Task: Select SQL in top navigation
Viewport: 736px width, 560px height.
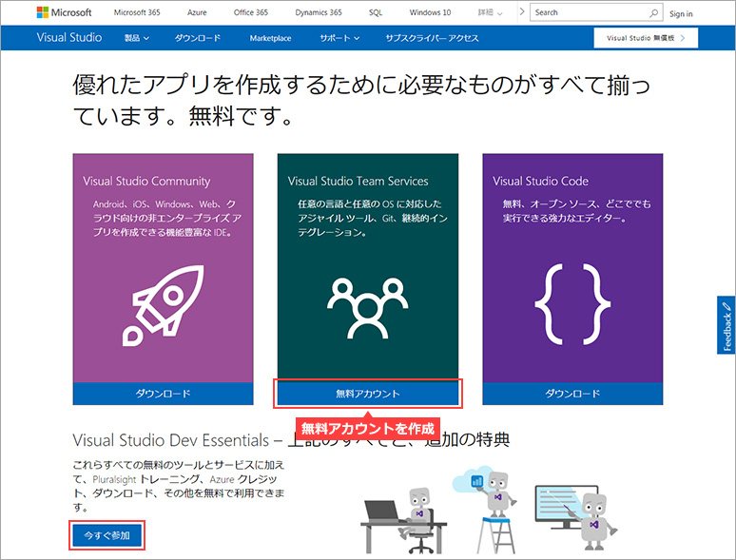Action: 375,12
